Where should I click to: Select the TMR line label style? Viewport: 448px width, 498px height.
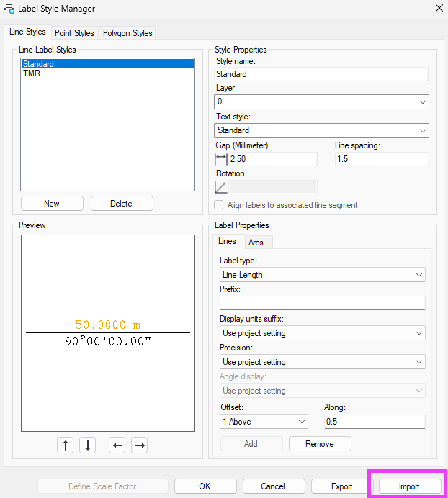tap(108, 73)
